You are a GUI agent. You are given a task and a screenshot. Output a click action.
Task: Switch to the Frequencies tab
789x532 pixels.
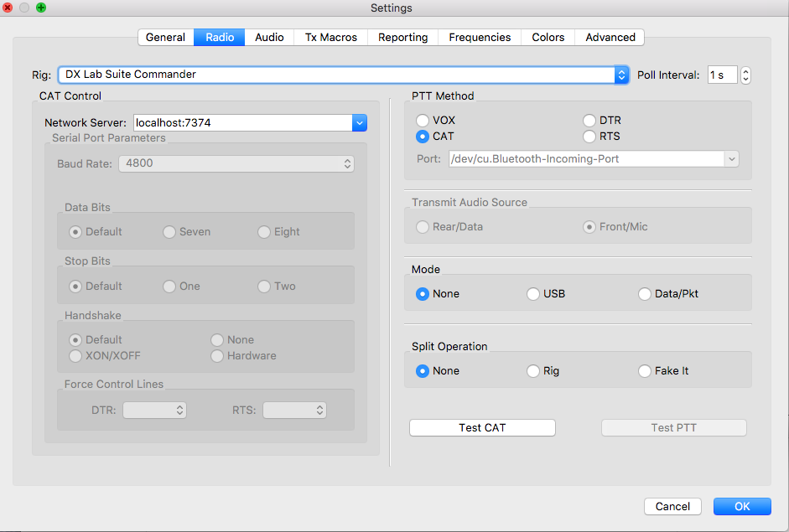point(480,37)
